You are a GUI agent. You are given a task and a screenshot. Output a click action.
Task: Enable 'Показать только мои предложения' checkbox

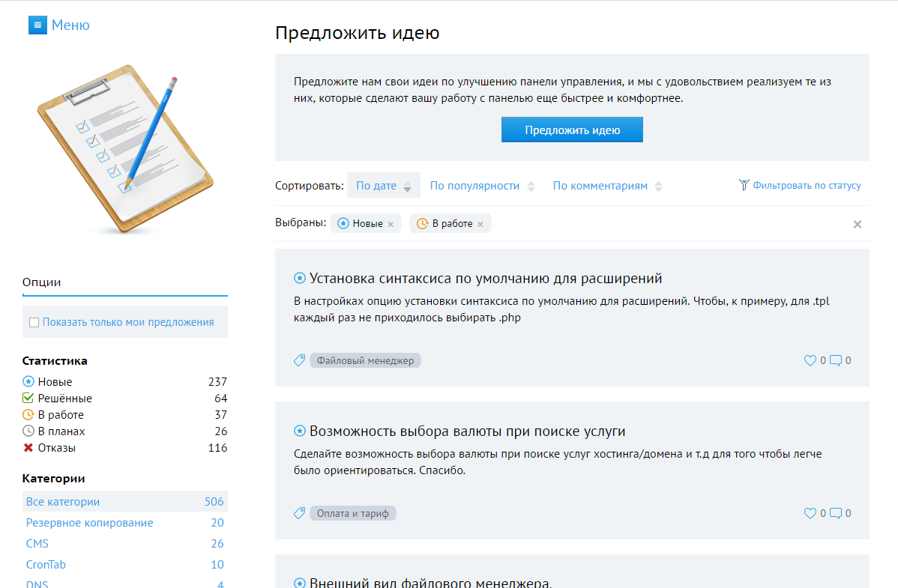34,322
